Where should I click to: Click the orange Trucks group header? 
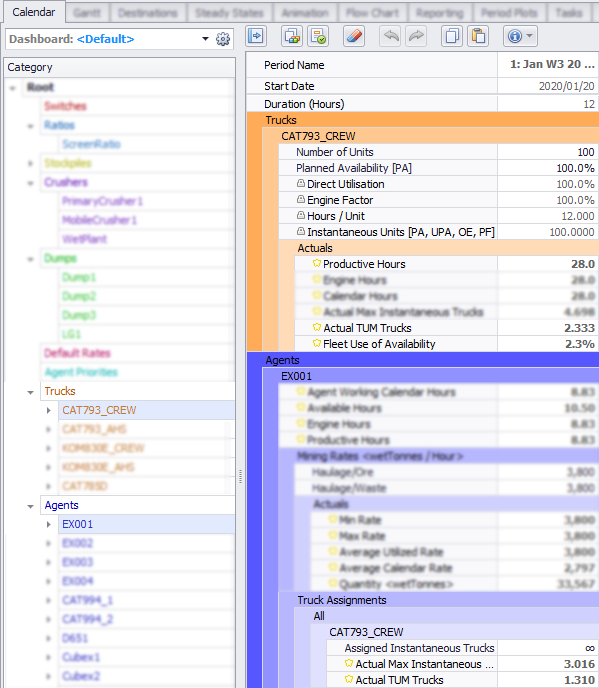pyautogui.click(x=423, y=120)
